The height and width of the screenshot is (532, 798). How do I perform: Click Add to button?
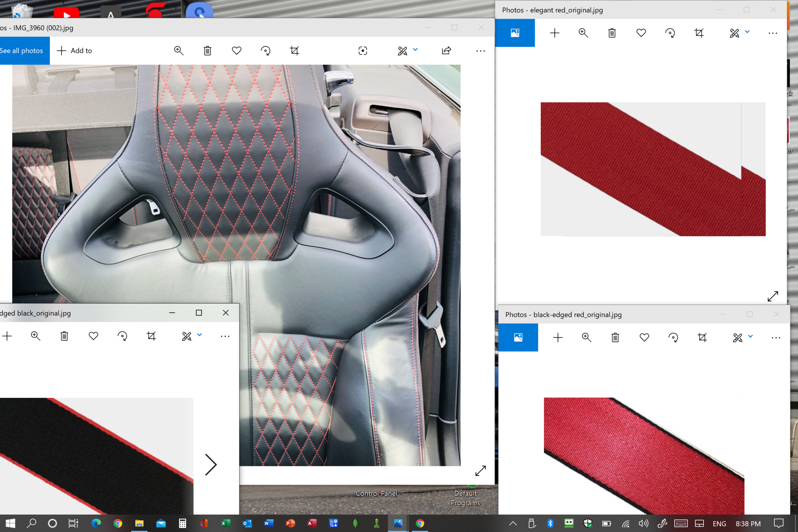(75, 51)
